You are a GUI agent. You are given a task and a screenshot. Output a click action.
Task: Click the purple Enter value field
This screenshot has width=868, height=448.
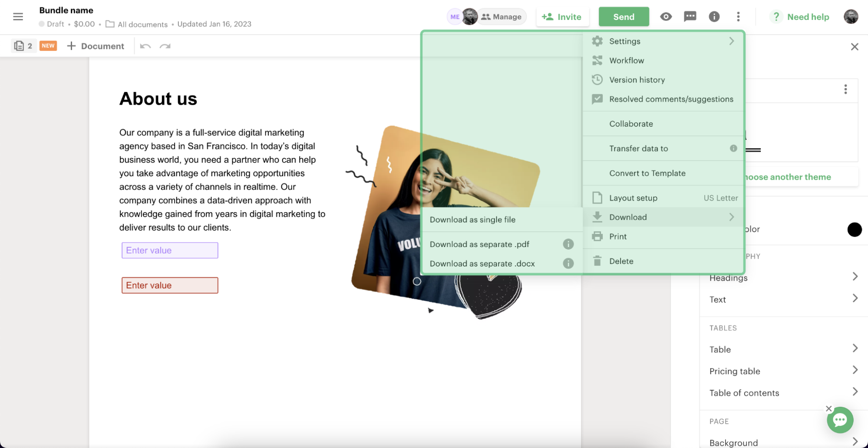click(170, 250)
